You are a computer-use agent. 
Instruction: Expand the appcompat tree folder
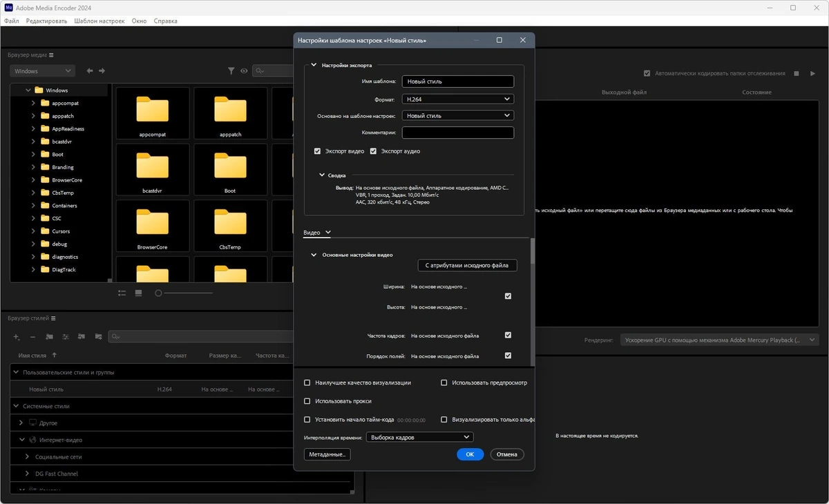[x=34, y=103]
